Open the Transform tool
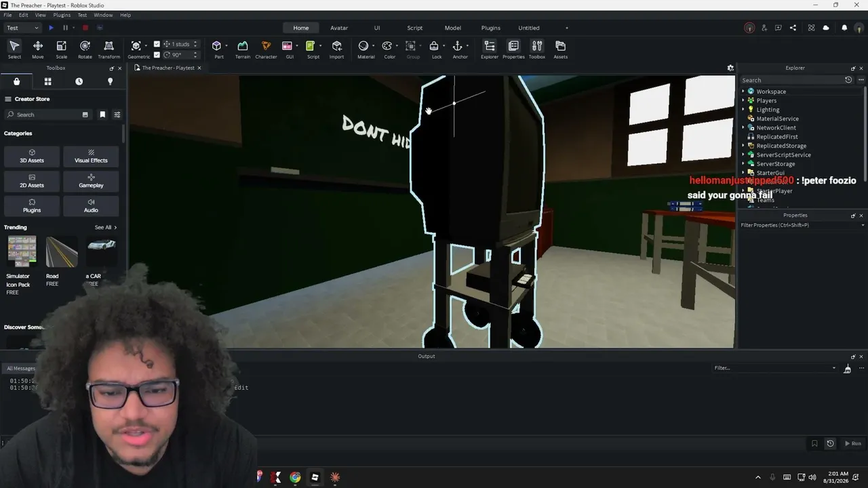 click(x=108, y=49)
